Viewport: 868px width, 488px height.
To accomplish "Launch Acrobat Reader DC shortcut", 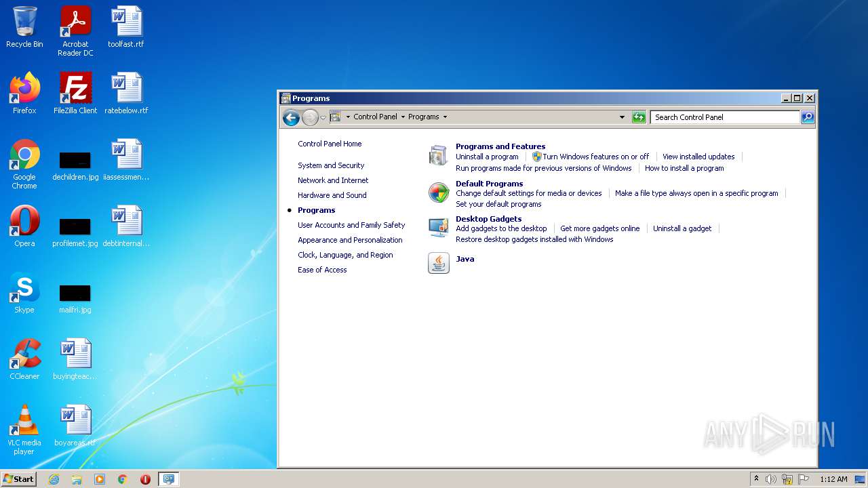I will click(x=75, y=31).
